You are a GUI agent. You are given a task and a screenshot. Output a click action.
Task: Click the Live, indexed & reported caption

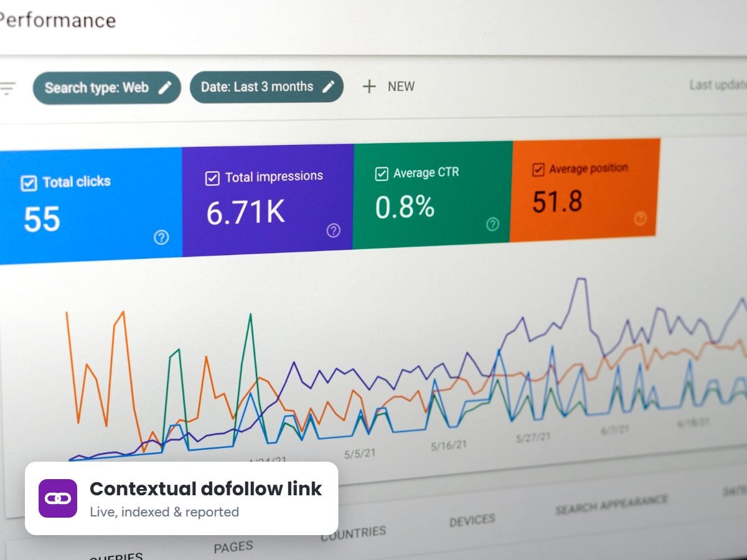[164, 512]
